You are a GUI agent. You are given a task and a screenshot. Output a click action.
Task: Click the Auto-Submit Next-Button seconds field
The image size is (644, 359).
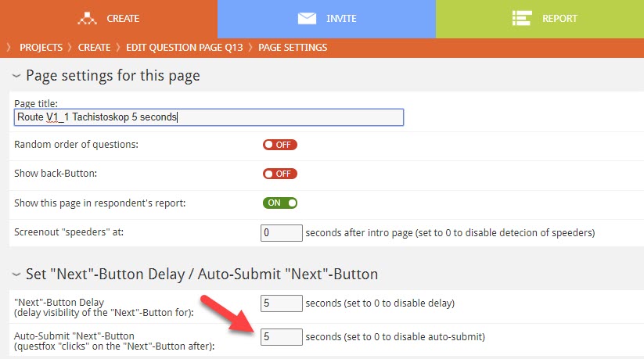coord(282,337)
